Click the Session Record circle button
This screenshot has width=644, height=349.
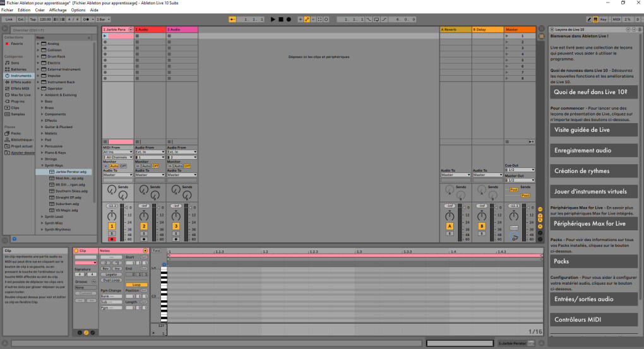click(326, 20)
